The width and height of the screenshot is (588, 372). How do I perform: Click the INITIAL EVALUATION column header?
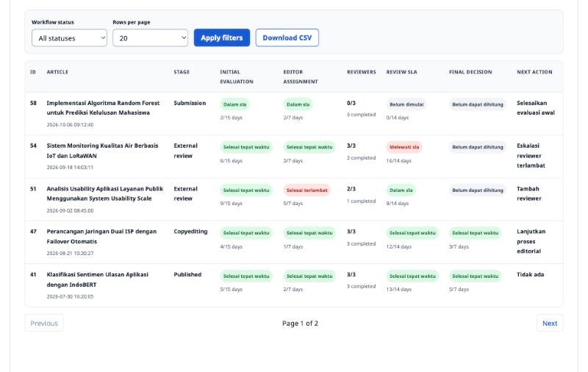[237, 77]
